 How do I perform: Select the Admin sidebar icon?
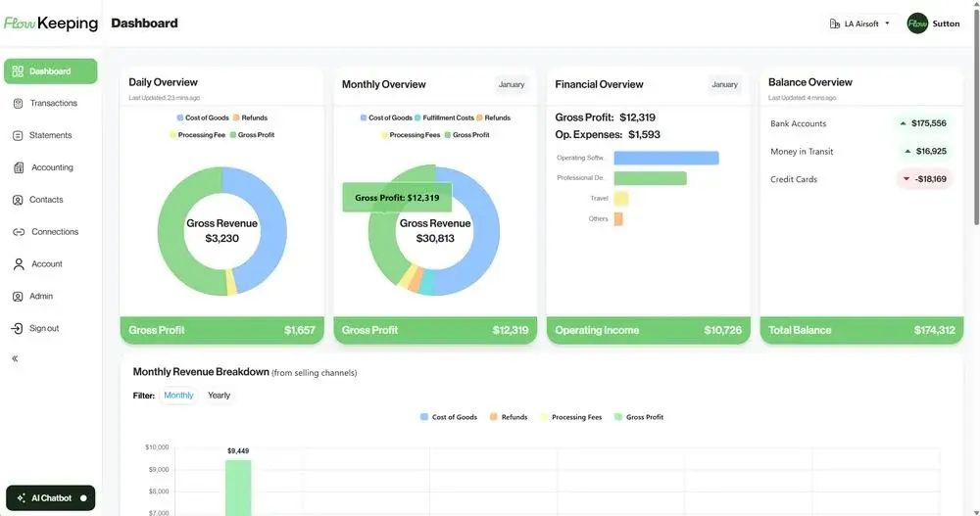(18, 296)
